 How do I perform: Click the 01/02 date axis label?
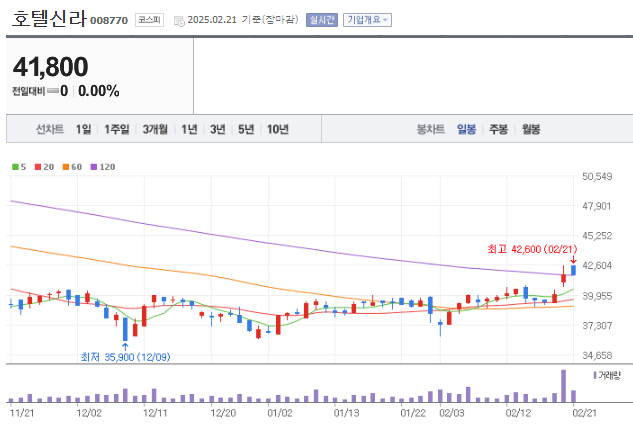pyautogui.click(x=280, y=413)
